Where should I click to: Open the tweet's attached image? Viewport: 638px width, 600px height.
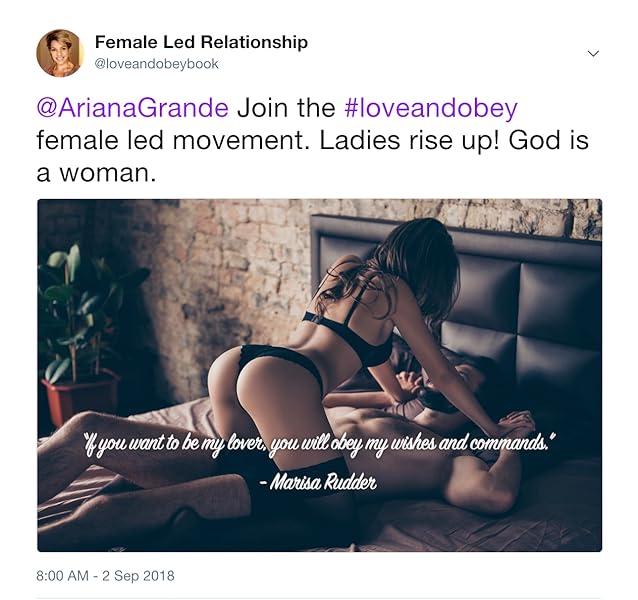coord(319,375)
